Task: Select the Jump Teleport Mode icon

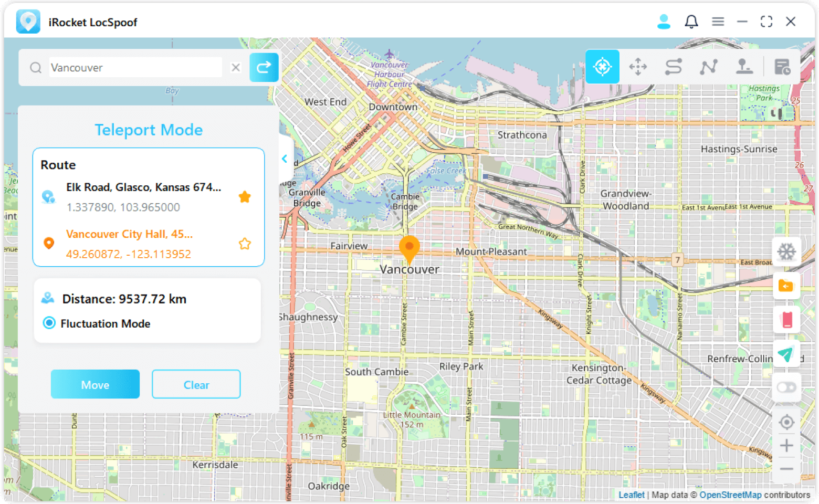Action: tap(744, 67)
